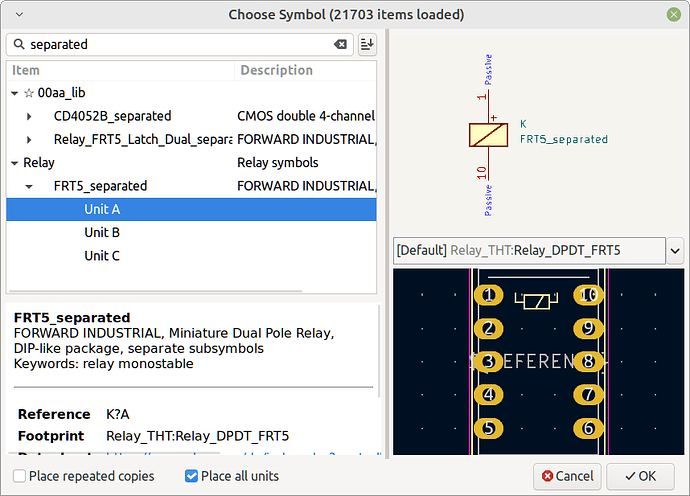Click the FRT5_separated label in preview
Viewport: 690px width, 496px height.
(564, 140)
